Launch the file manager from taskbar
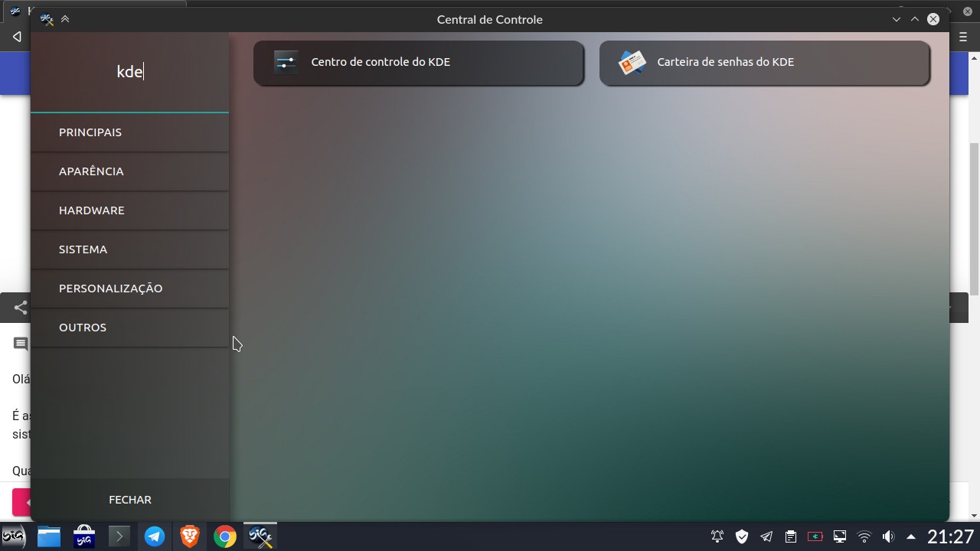Image resolution: width=980 pixels, height=551 pixels. 49,536
